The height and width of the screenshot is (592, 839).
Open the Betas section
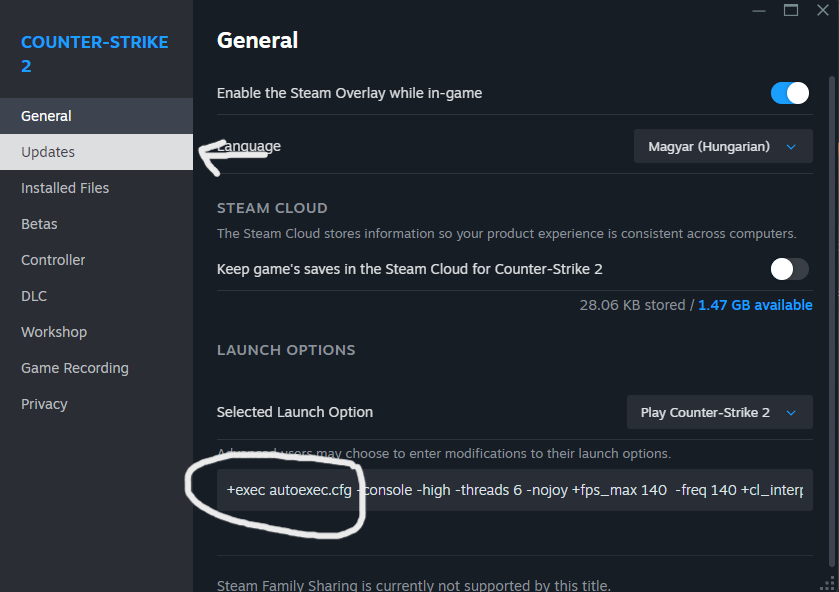pos(96,224)
